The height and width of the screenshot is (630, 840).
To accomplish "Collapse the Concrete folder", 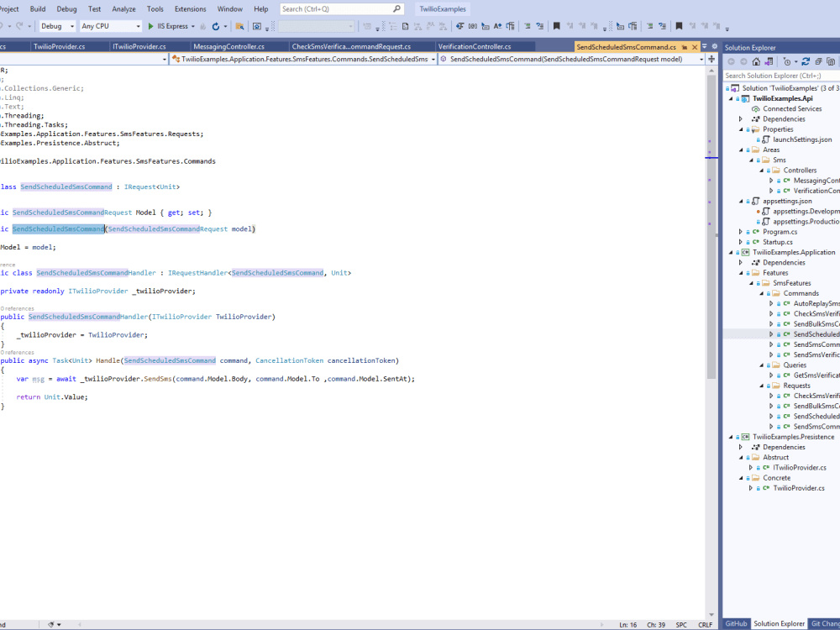I will pos(741,478).
